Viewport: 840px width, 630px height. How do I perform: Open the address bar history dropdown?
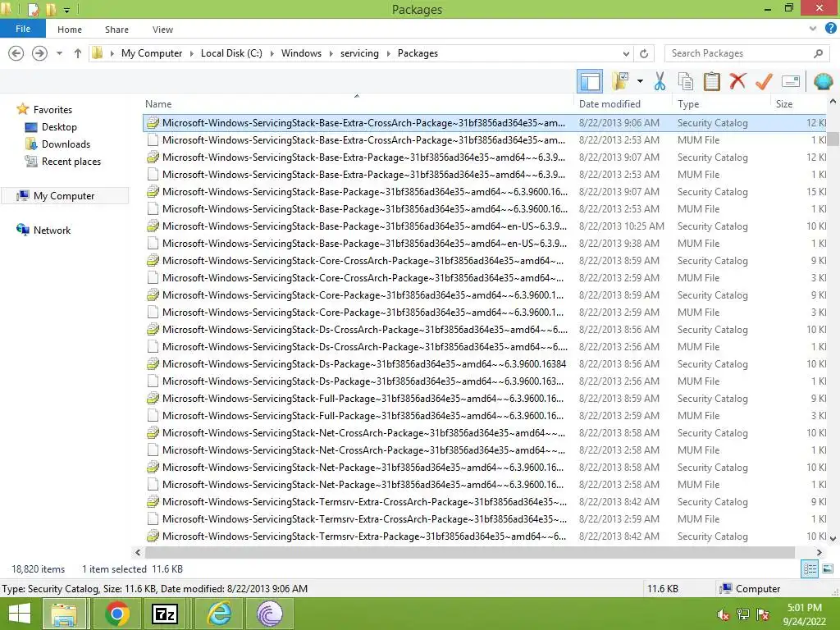point(626,53)
